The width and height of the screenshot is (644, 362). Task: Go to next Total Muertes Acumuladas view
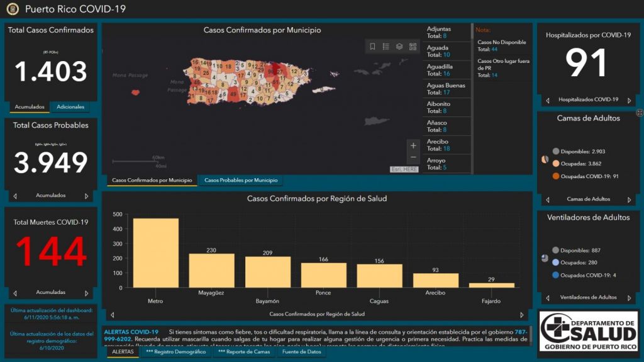(x=87, y=293)
